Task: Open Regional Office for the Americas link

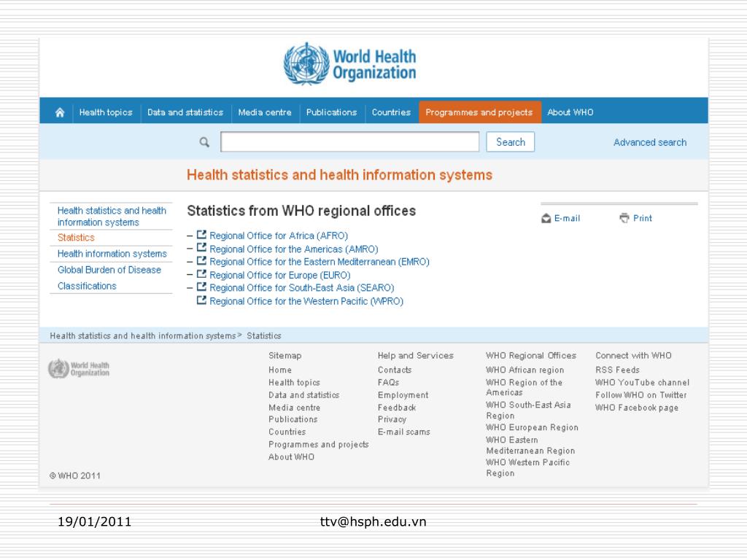Action: point(294,249)
